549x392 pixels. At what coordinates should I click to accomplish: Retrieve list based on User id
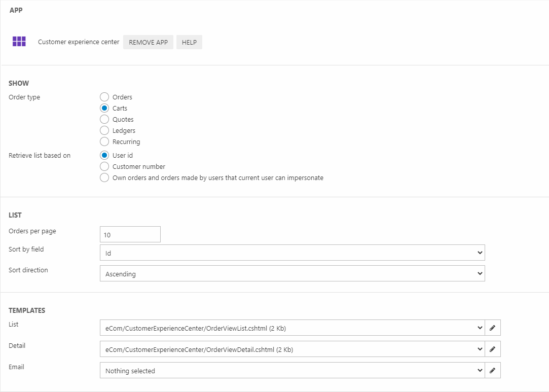click(104, 155)
